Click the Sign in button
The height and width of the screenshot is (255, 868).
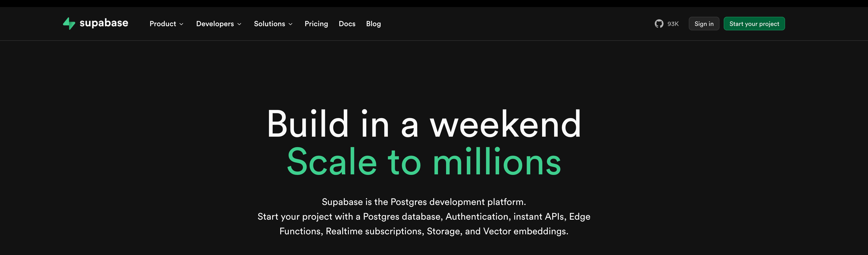(704, 24)
